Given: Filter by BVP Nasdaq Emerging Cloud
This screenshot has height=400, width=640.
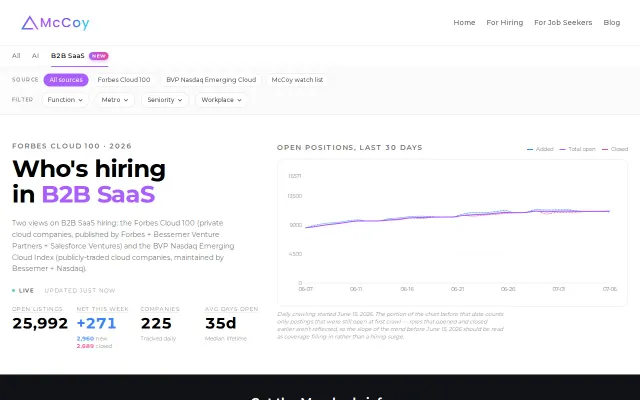Looking at the screenshot, I should [211, 80].
